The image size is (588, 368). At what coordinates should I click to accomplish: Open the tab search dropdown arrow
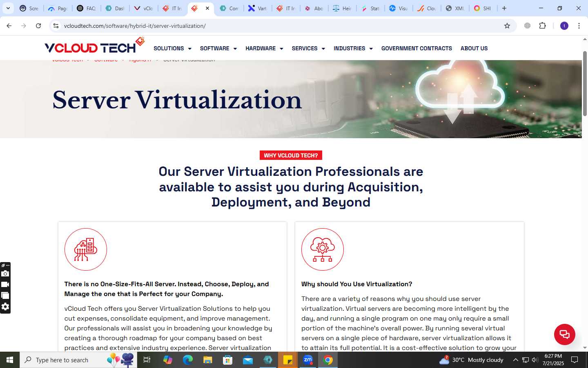8,8
